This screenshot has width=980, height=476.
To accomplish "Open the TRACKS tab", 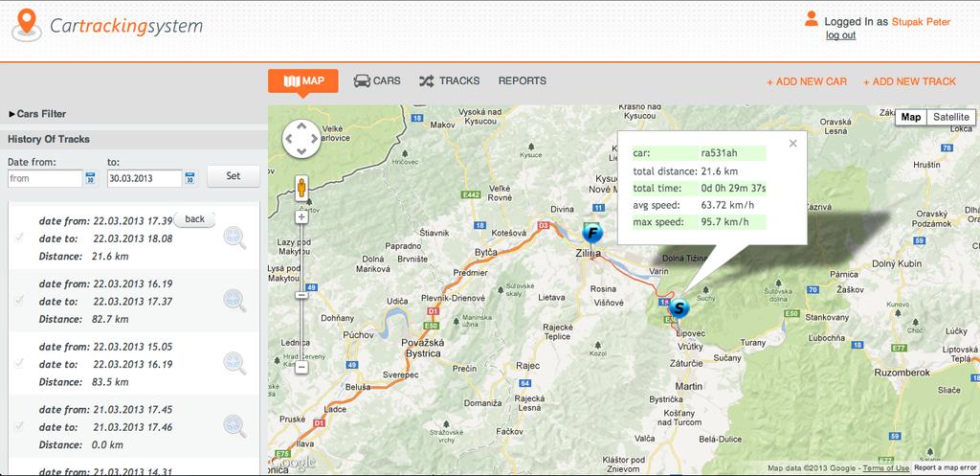I will click(450, 80).
